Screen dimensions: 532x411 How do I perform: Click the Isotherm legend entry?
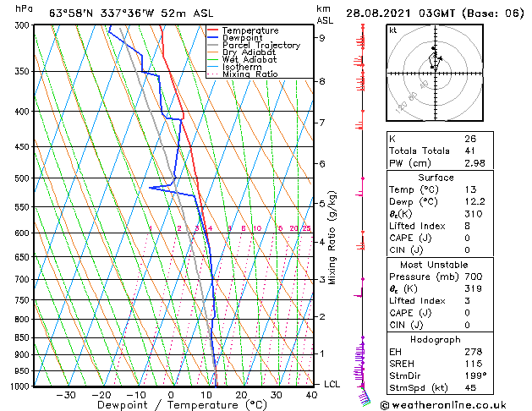tap(234, 67)
